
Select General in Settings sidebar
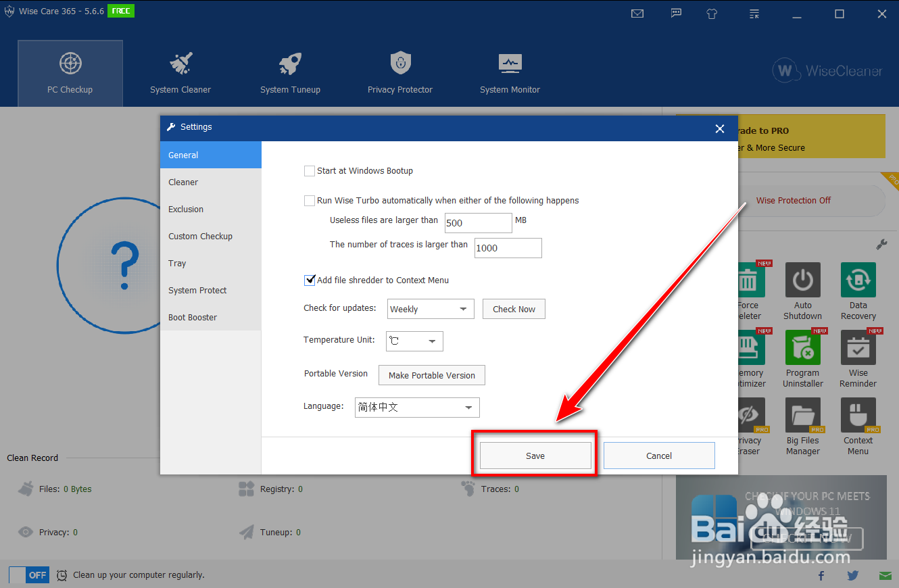pos(211,155)
